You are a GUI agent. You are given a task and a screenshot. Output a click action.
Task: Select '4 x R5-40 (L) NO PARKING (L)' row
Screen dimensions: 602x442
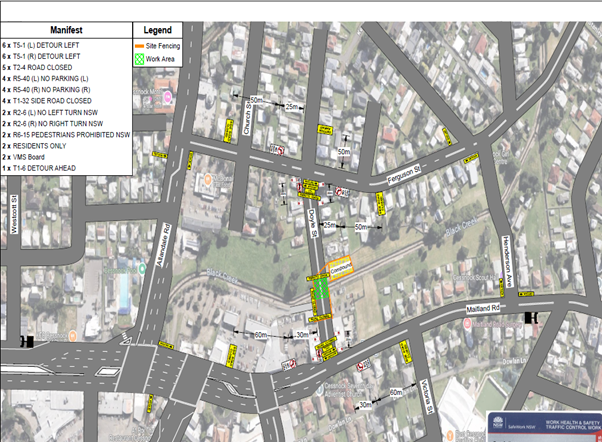pyautogui.click(x=66, y=78)
